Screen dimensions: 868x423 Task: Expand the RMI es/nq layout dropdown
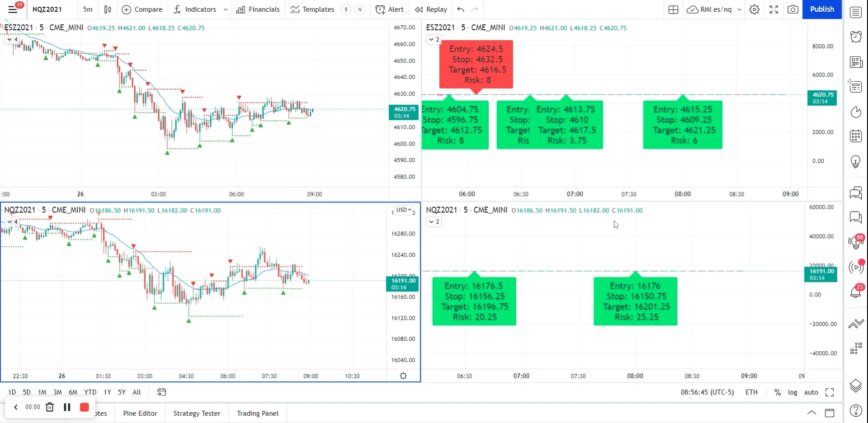740,9
